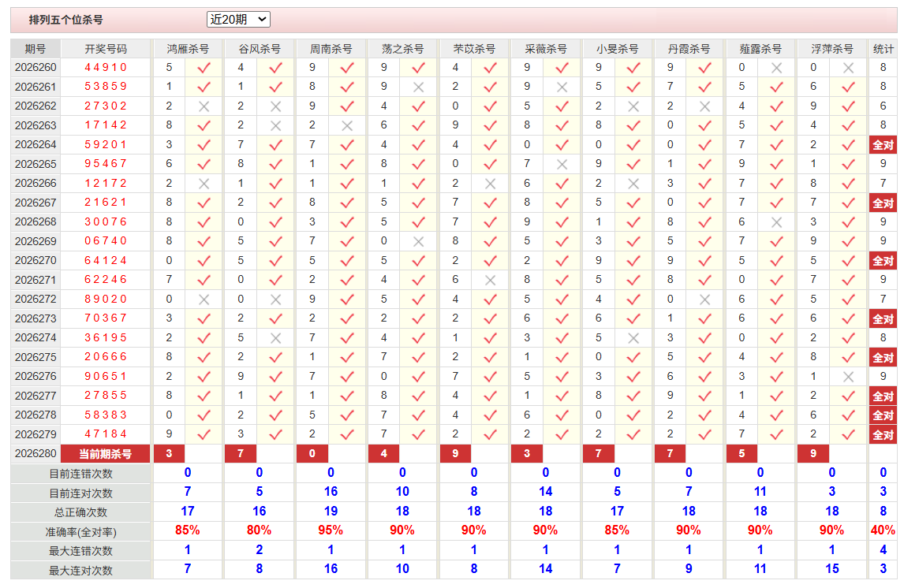Click the 芣苡杀号 cross mark in row 2026266
This screenshot has width=904, height=588.
pyautogui.click(x=490, y=184)
